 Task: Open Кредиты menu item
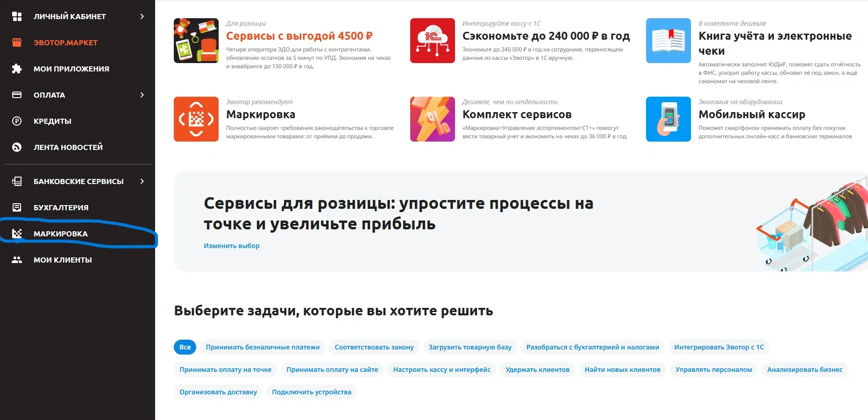point(52,121)
